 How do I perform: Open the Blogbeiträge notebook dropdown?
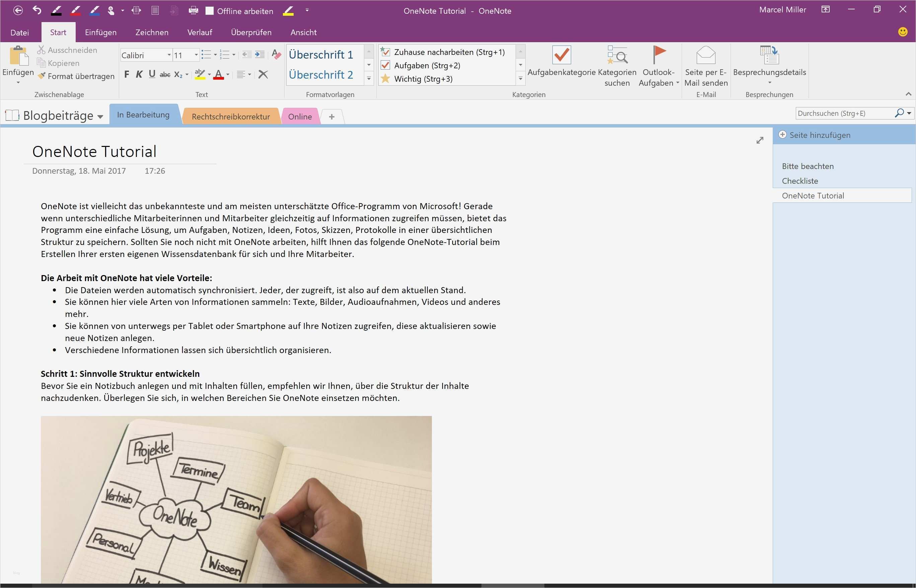click(x=100, y=116)
